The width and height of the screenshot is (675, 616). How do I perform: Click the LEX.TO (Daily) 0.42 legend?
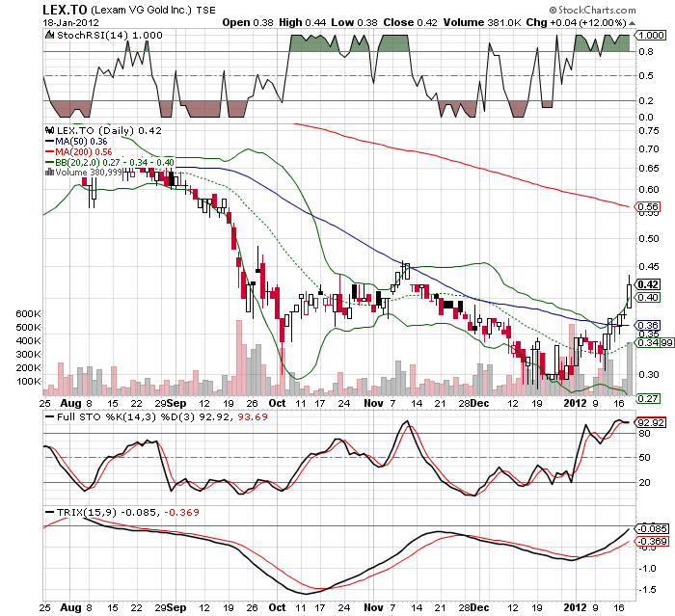[109, 130]
